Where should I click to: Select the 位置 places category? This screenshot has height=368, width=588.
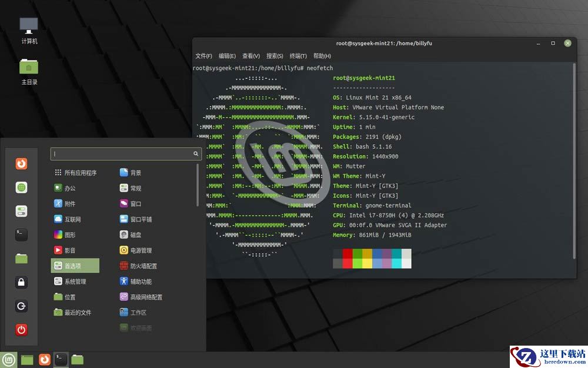pos(65,297)
